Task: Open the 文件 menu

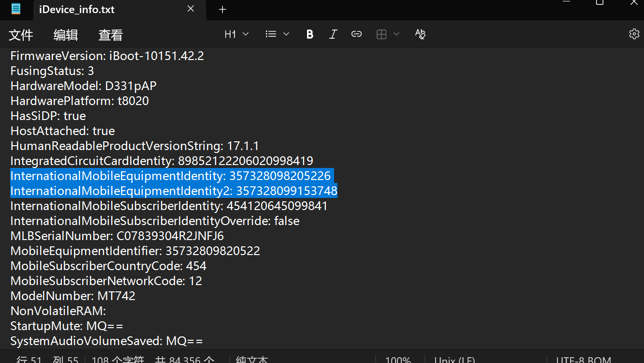Action: [x=21, y=35]
